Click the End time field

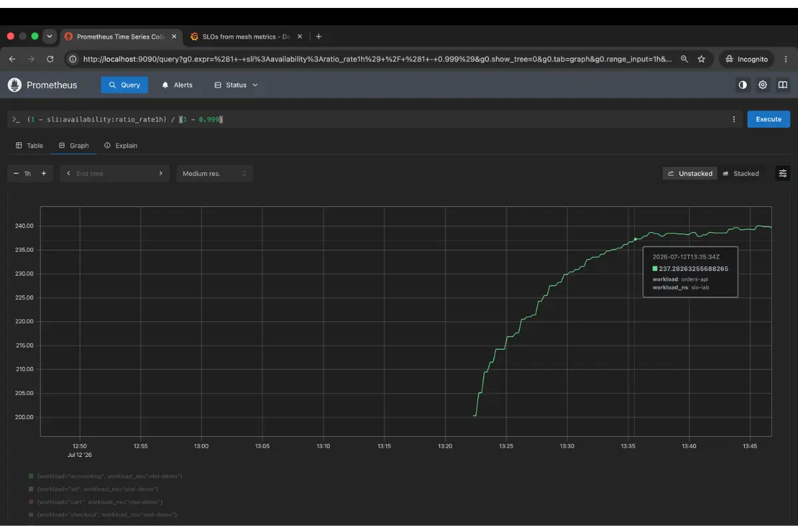click(x=113, y=174)
